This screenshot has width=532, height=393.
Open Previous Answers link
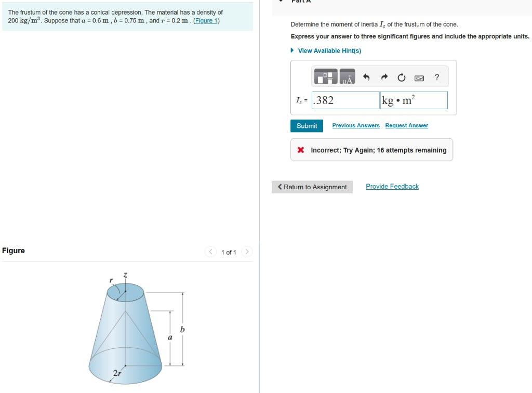coord(356,125)
